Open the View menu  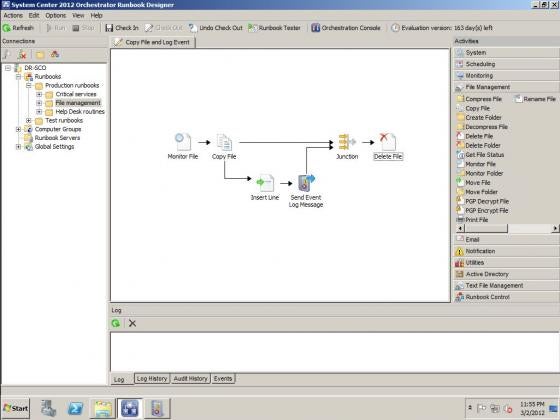(x=78, y=15)
